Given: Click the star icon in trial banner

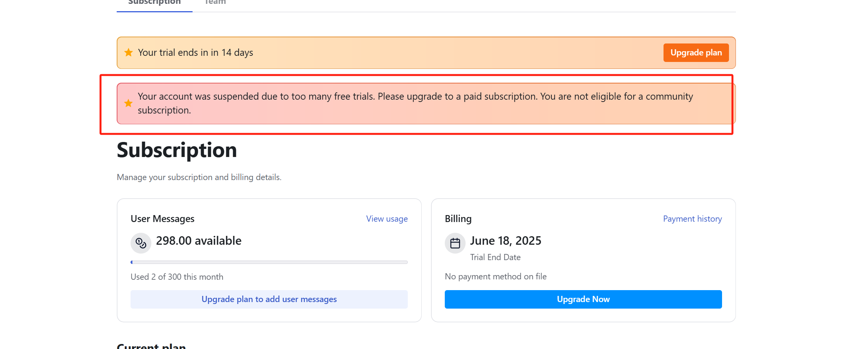Looking at the screenshot, I should coord(129,52).
